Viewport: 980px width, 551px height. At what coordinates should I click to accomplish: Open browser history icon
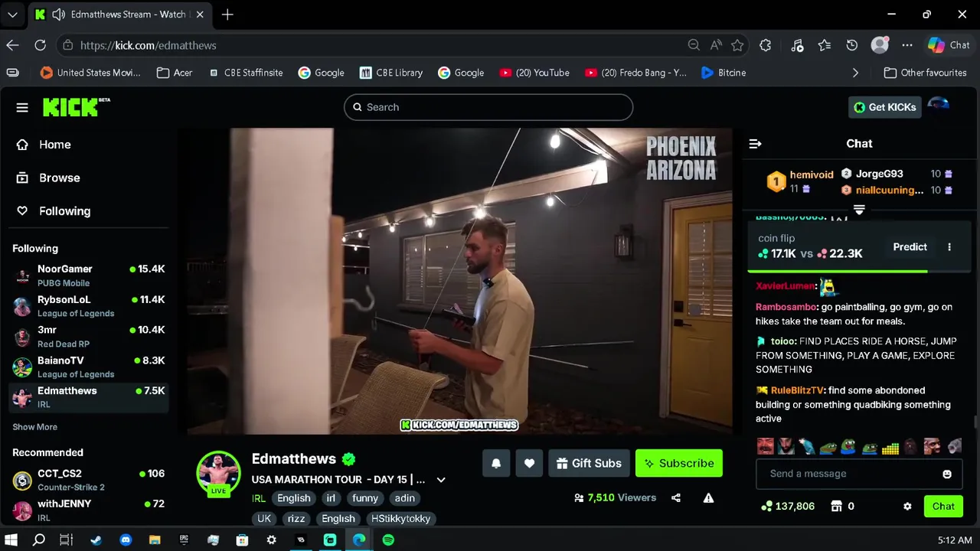click(x=851, y=45)
